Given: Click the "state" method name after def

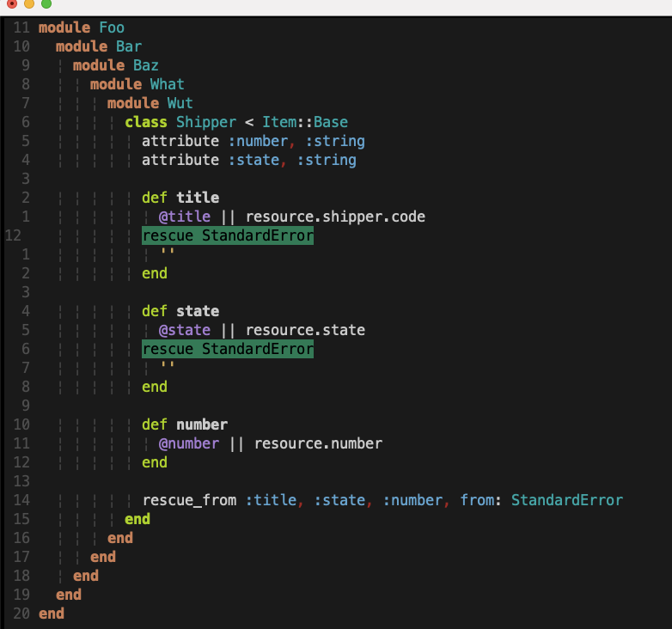Looking at the screenshot, I should (198, 311).
